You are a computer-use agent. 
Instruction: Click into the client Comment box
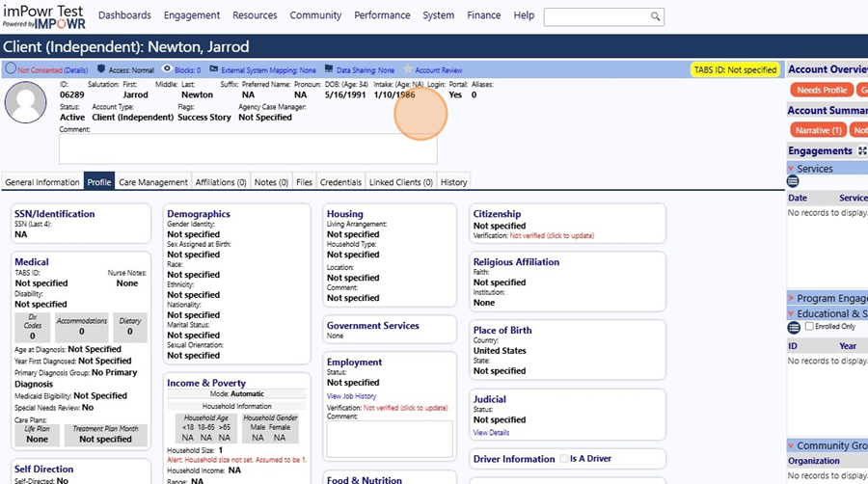(248, 148)
